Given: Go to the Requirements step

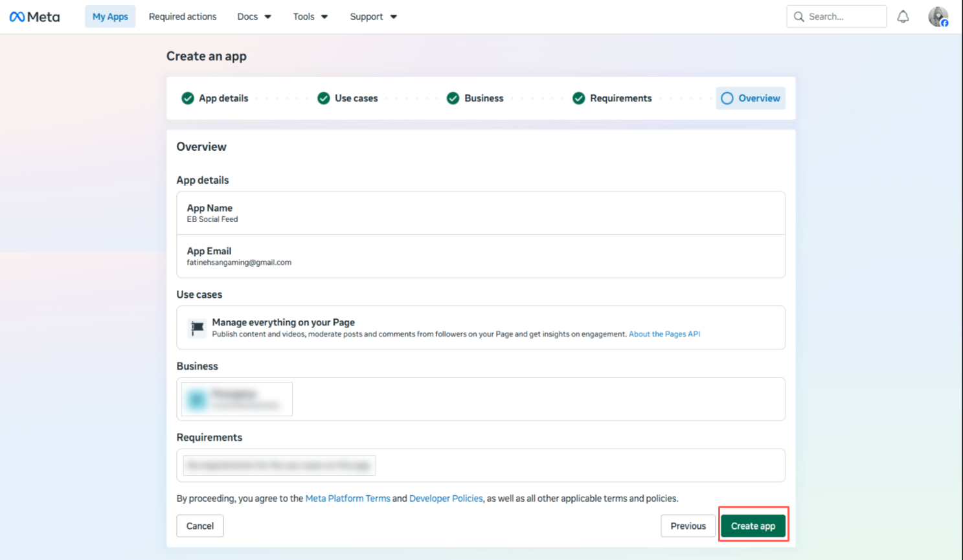Looking at the screenshot, I should (612, 98).
